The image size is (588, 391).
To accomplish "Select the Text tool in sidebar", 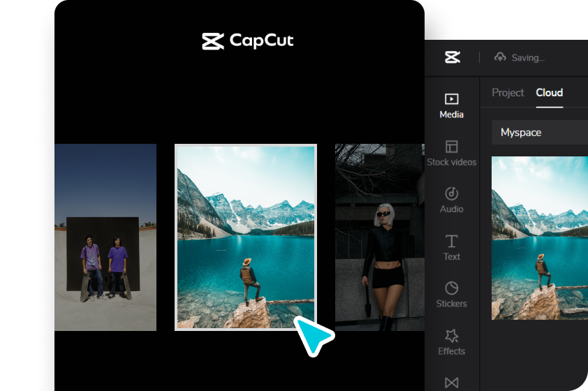I will [452, 248].
